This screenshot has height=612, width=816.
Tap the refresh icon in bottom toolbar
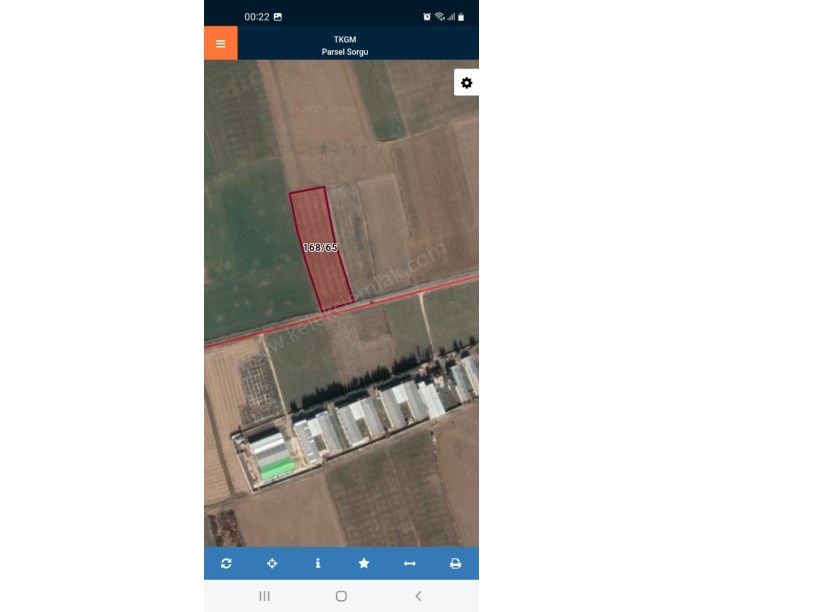coord(226,563)
